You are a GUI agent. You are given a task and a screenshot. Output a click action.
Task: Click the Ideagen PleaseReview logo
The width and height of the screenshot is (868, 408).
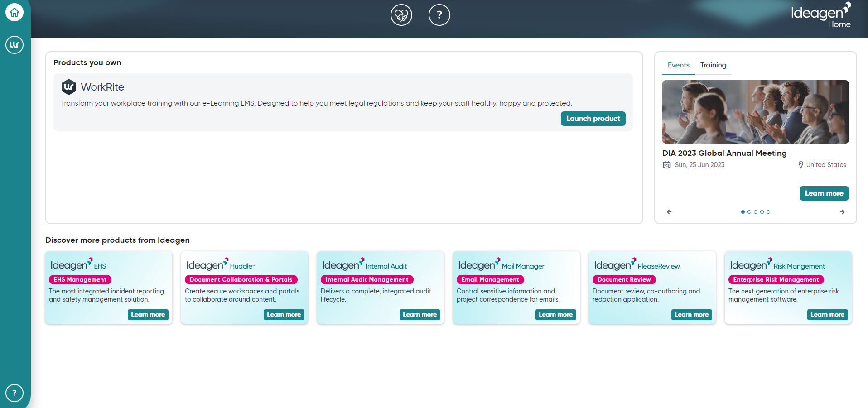(x=637, y=264)
